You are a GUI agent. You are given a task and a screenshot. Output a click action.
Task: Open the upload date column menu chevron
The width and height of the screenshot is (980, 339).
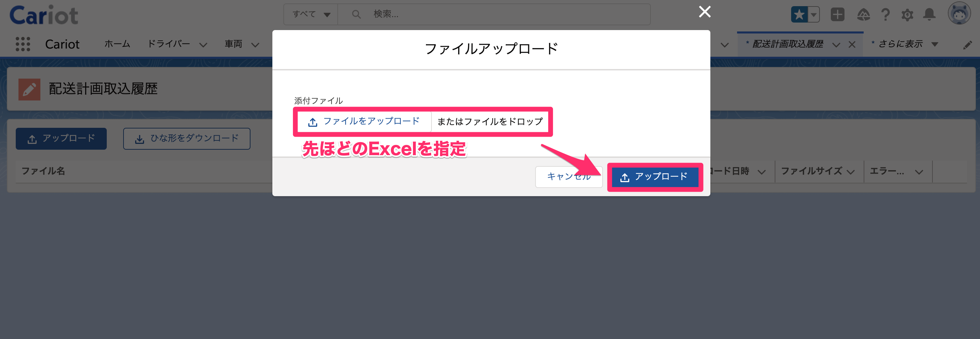tap(761, 172)
